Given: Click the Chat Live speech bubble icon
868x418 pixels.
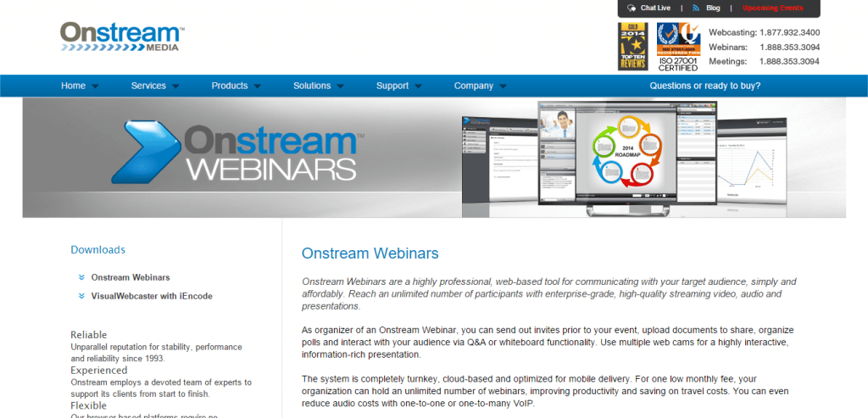Looking at the screenshot, I should click(632, 8).
